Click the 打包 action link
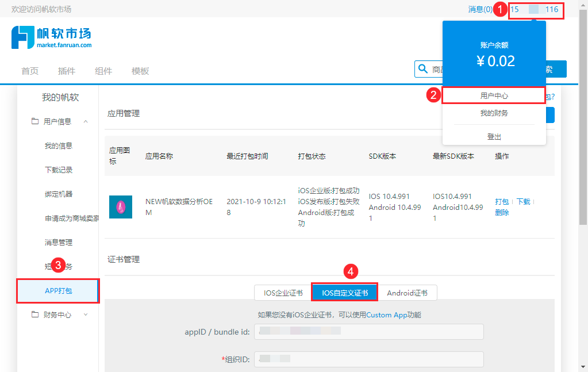588x372 pixels. click(x=502, y=201)
